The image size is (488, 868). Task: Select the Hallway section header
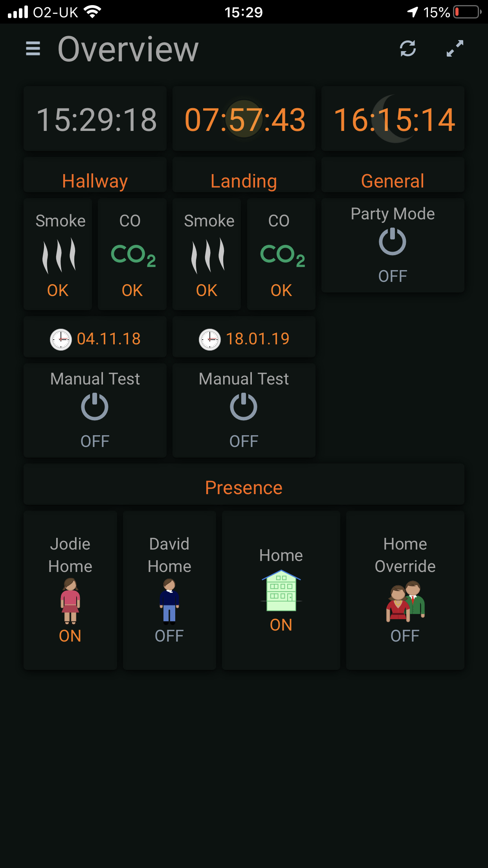[95, 181]
